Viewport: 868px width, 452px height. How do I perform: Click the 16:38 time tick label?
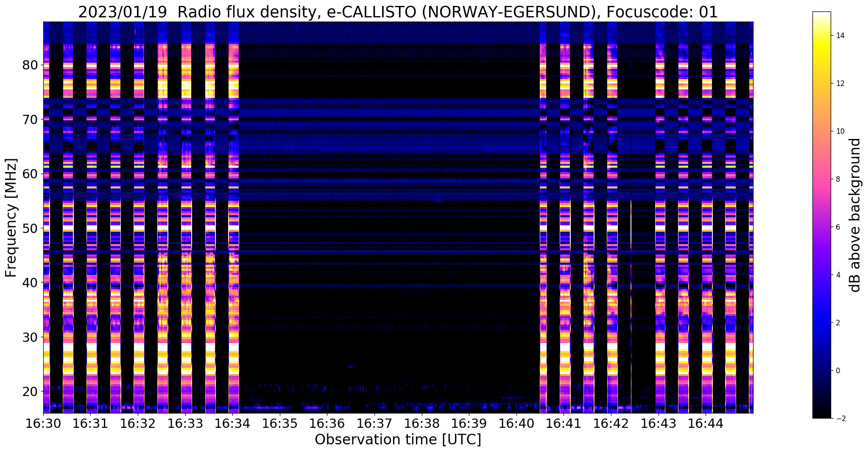[x=421, y=424]
